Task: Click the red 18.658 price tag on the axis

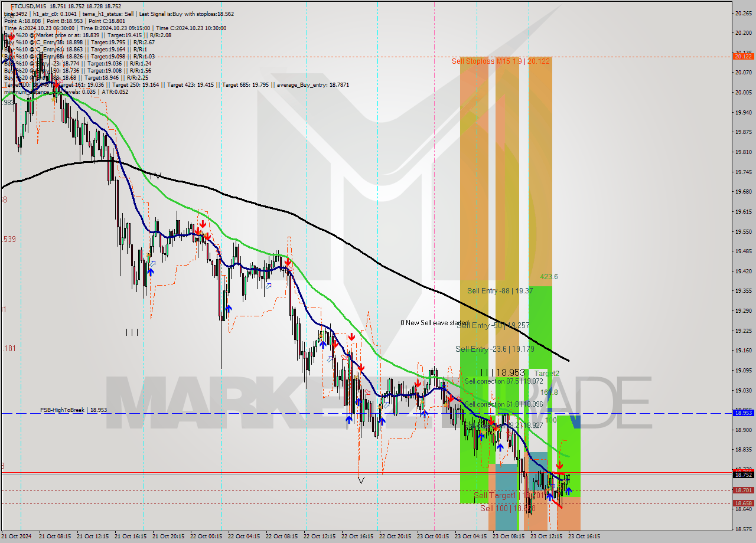Action: [x=743, y=503]
